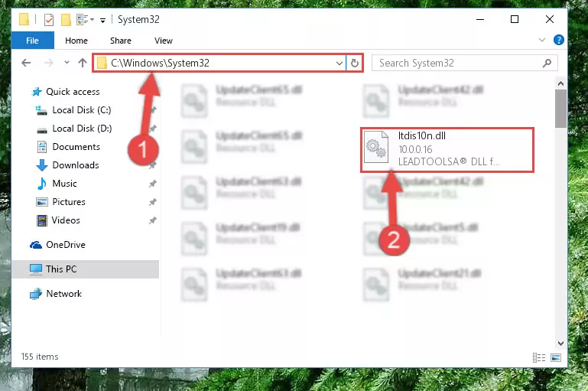Click the Search System32 field
This screenshot has height=391, width=588.
pyautogui.click(x=464, y=63)
